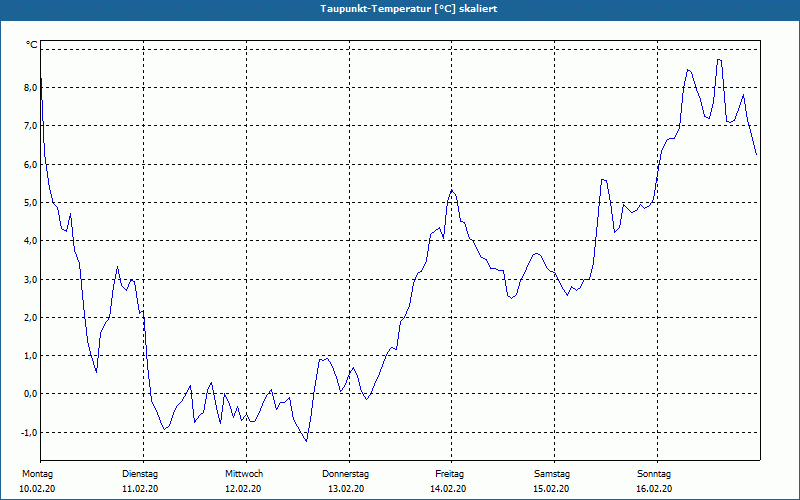Image resolution: width=800 pixels, height=500 pixels.
Task: Select the Mittwoch day label
Action: [244, 474]
